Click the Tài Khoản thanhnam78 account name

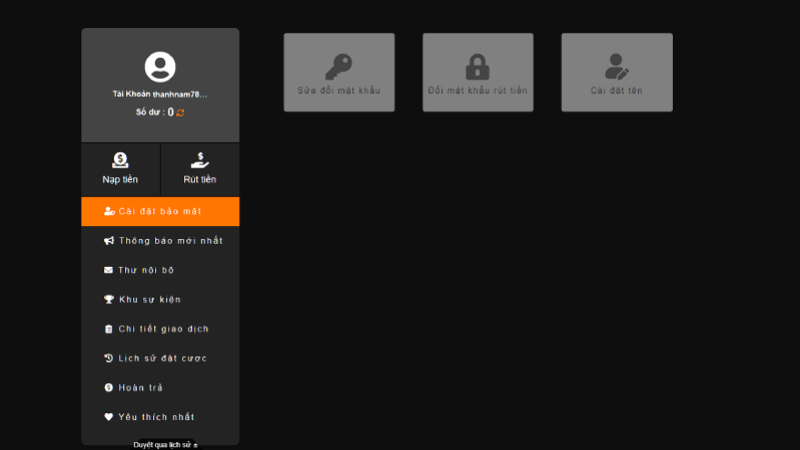pyautogui.click(x=160, y=94)
